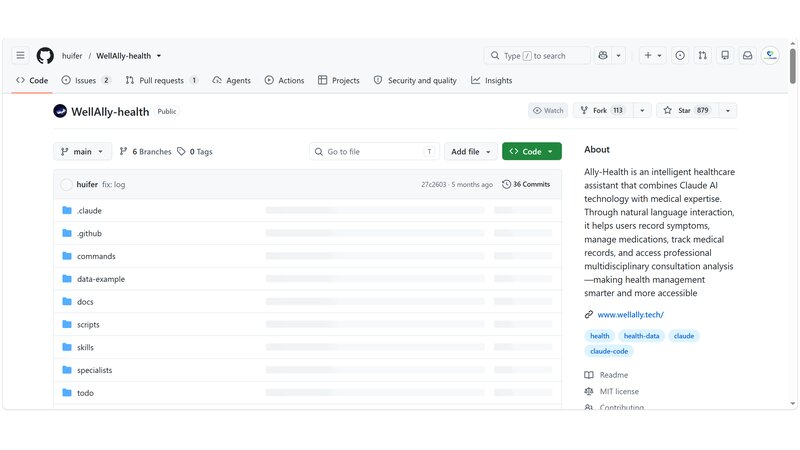Open the MIT license link
This screenshot has height=450, width=800.
[619, 391]
